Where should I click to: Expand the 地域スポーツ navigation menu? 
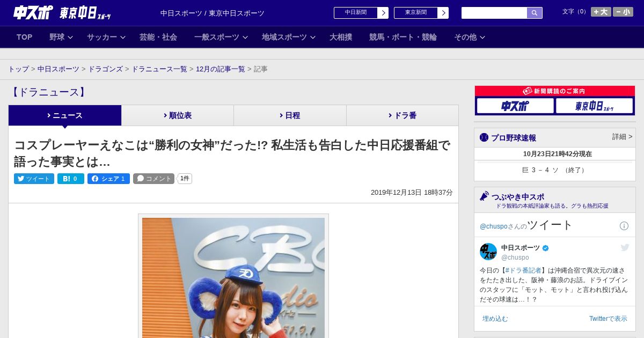(289, 37)
